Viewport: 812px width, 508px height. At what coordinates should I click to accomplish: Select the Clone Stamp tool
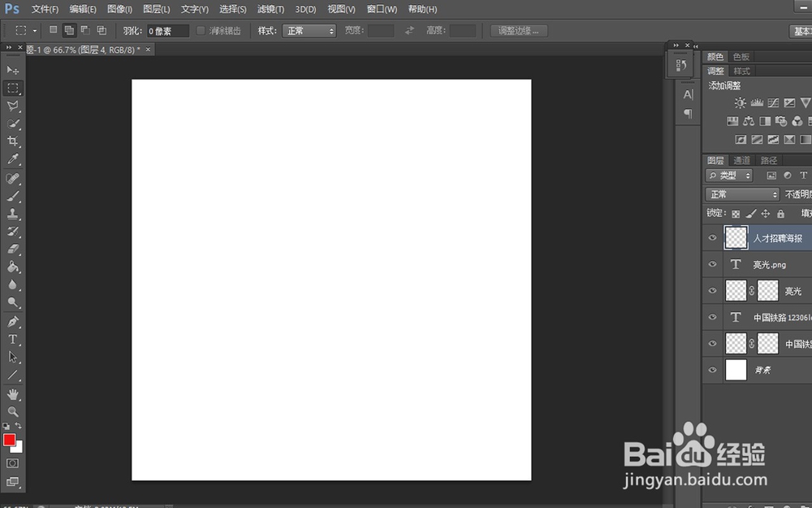click(x=12, y=214)
